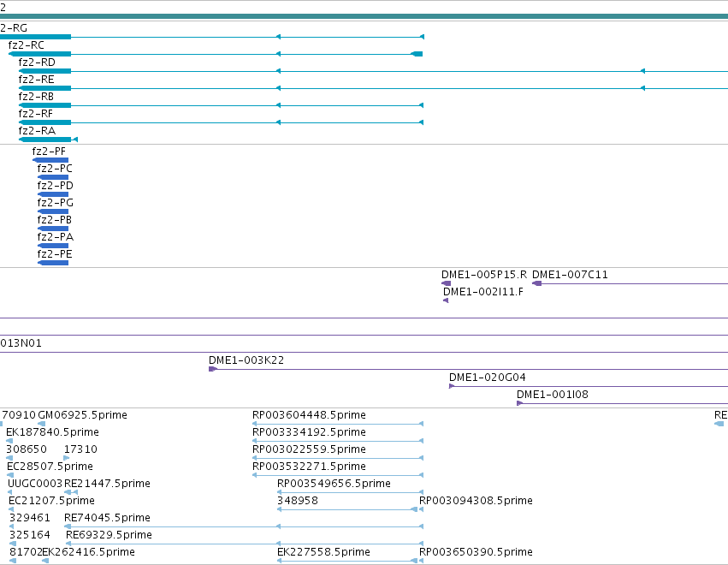The image size is (728, 565).
Task: Click the fz2-PC protein label
Action: coord(55,168)
